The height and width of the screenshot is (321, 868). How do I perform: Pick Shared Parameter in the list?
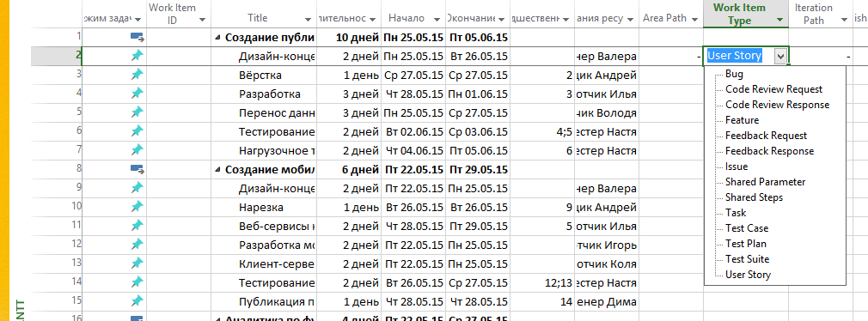tap(765, 182)
